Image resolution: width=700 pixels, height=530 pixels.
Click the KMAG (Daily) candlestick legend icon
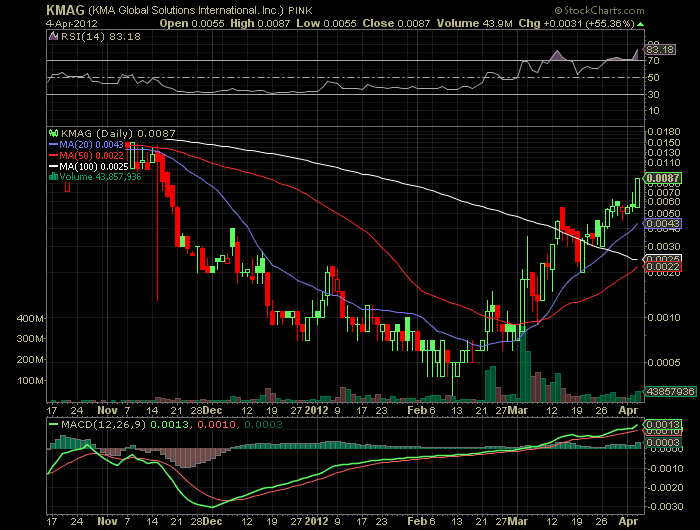click(52, 132)
